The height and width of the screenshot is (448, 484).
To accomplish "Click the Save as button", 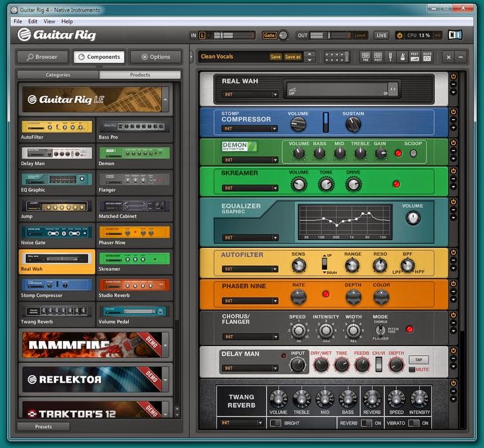I will (x=292, y=57).
